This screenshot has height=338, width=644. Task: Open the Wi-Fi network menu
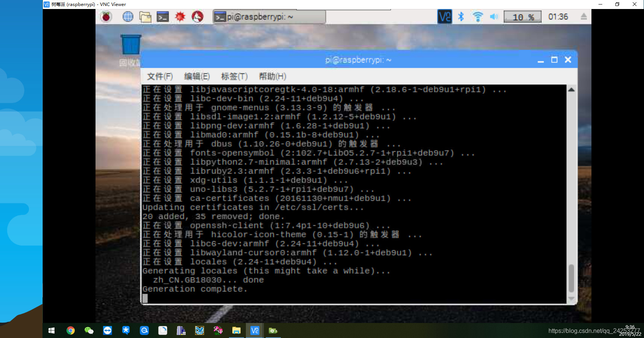(477, 17)
